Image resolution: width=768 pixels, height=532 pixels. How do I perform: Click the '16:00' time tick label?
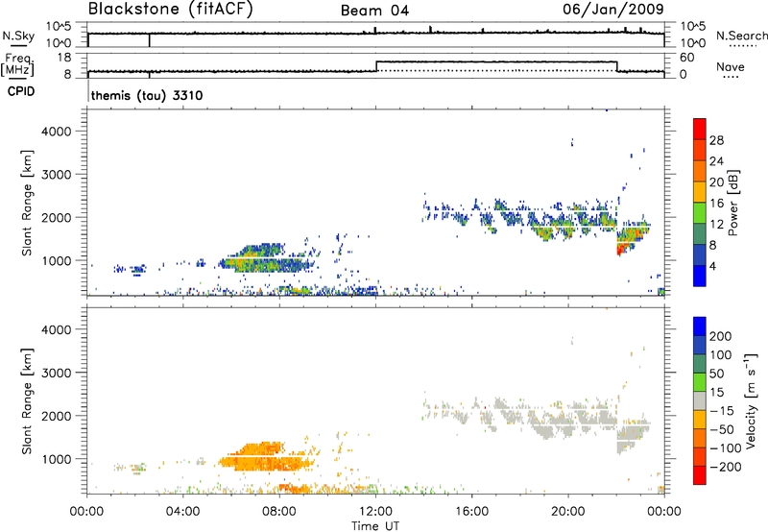pos(471,512)
